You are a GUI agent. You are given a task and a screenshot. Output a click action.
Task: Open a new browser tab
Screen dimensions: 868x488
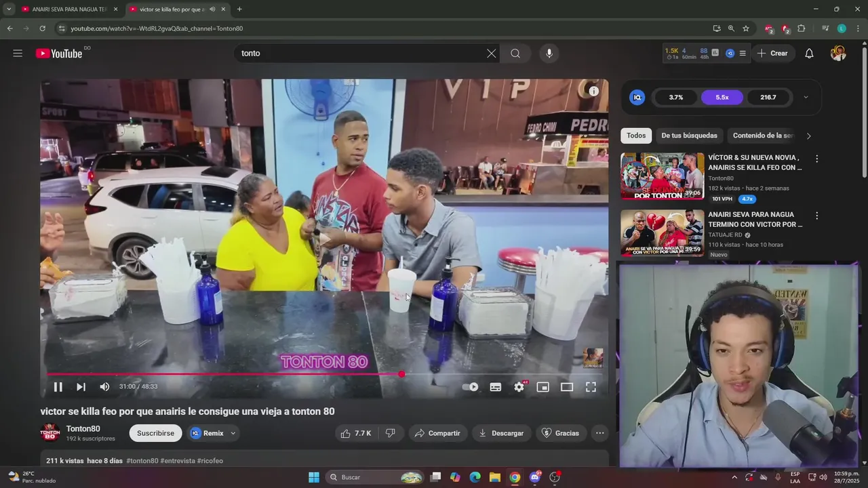click(x=239, y=9)
